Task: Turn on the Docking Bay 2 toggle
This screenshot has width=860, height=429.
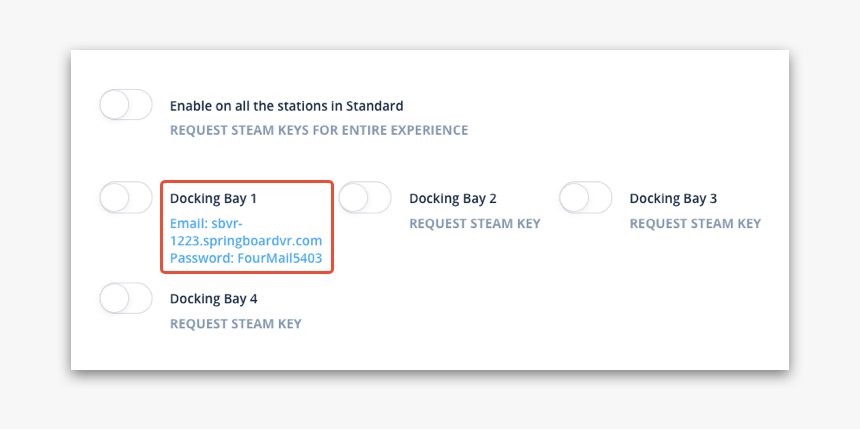Action: [x=365, y=197]
